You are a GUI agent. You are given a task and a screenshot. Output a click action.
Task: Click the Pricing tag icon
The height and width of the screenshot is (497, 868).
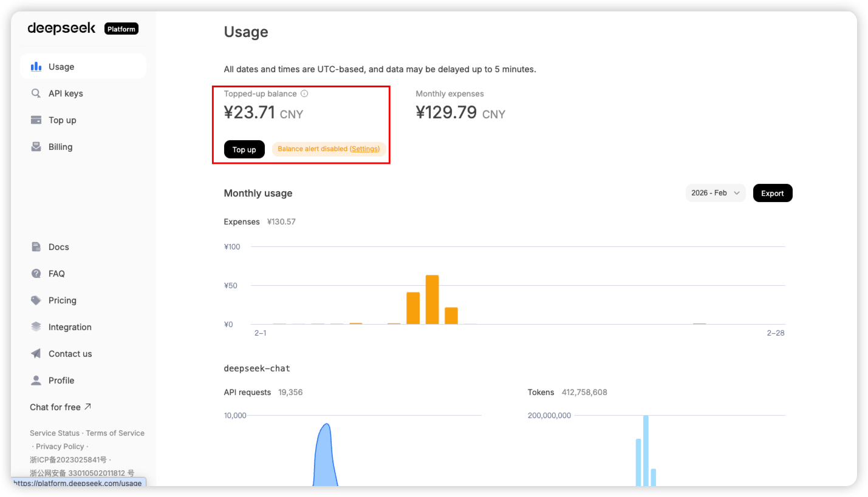point(36,300)
